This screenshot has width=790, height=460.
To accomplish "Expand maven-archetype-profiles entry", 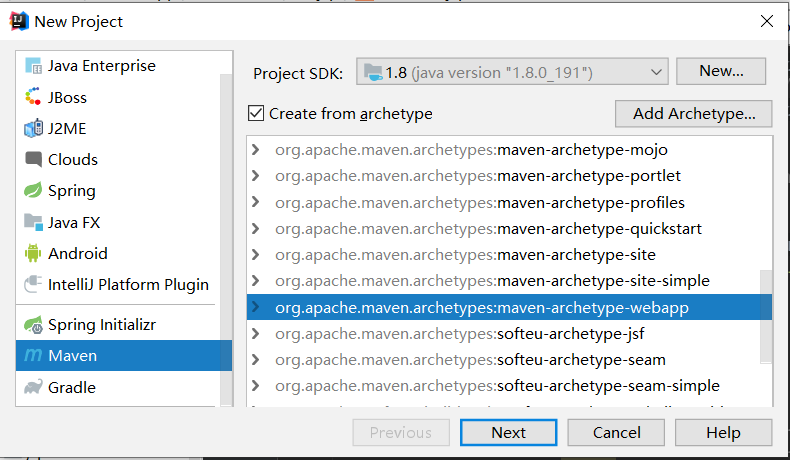I will (256, 202).
